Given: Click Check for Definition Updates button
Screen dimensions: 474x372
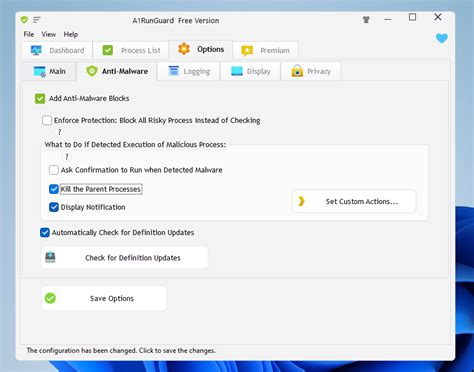Looking at the screenshot, I should pos(125,258).
